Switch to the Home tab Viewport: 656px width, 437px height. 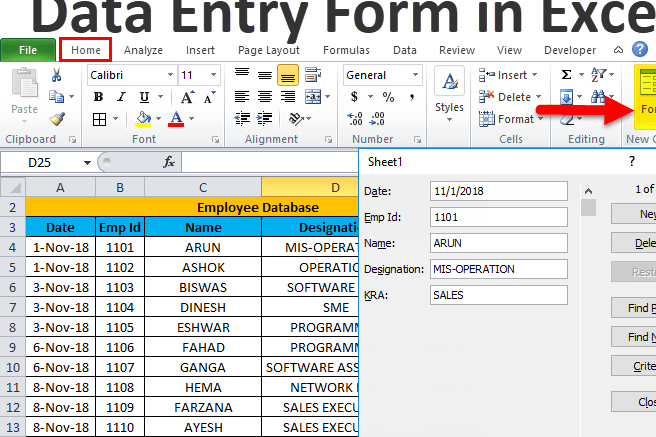pyautogui.click(x=86, y=50)
